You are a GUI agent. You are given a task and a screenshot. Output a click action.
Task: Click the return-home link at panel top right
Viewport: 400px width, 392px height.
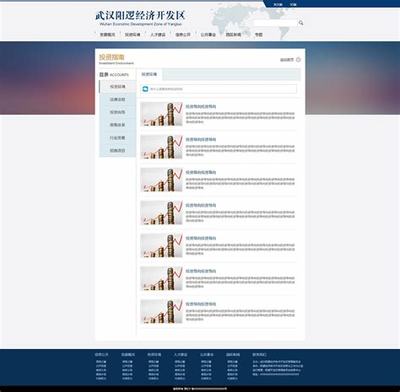point(287,60)
